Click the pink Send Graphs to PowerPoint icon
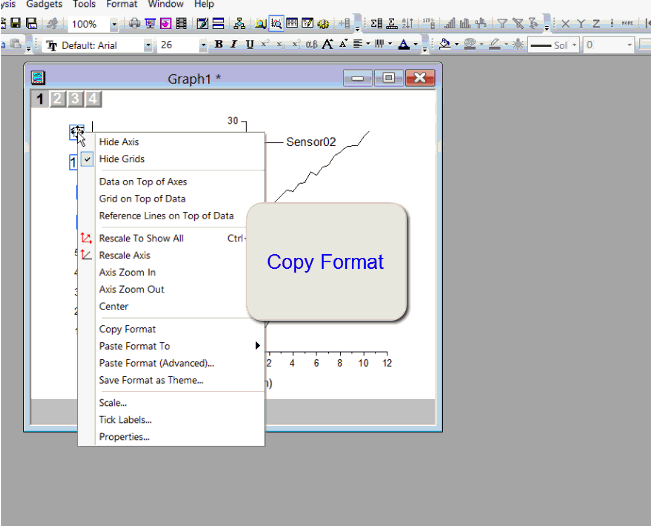659x526 pixels. [166, 23]
